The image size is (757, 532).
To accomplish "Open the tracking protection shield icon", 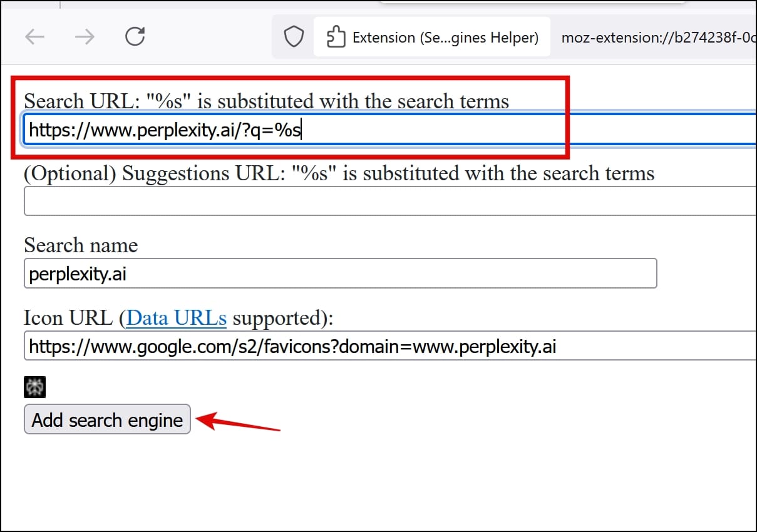I will (294, 38).
